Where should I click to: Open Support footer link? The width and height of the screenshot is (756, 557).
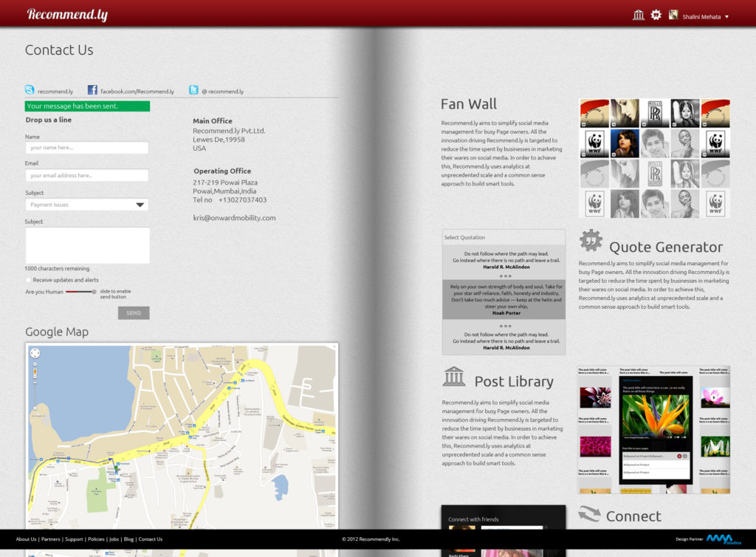coord(74,539)
